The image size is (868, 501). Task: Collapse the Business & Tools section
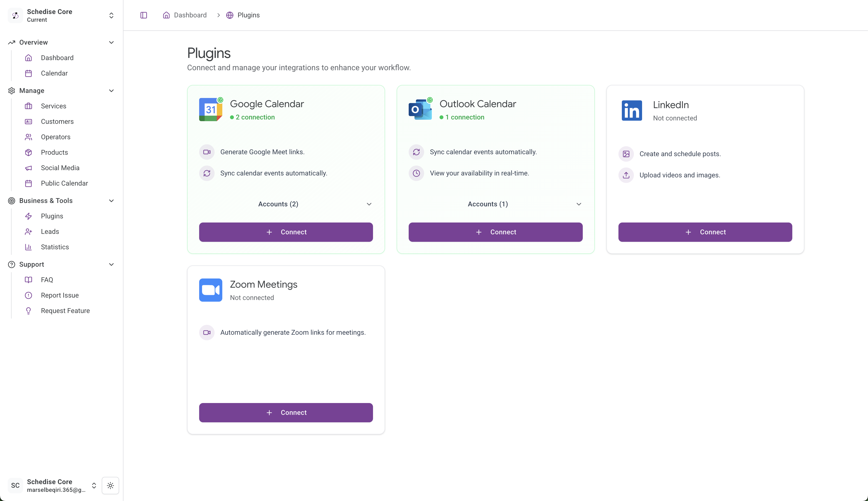pos(111,201)
